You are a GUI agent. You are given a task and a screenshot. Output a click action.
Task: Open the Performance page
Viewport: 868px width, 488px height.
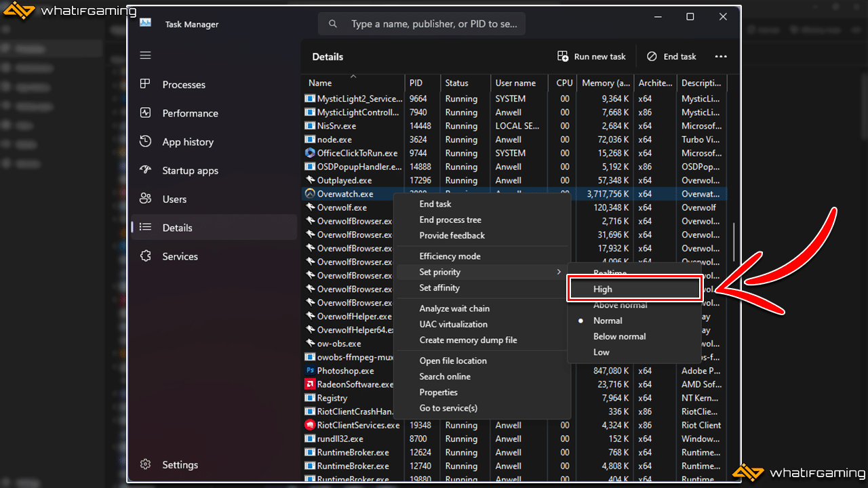coord(214,113)
